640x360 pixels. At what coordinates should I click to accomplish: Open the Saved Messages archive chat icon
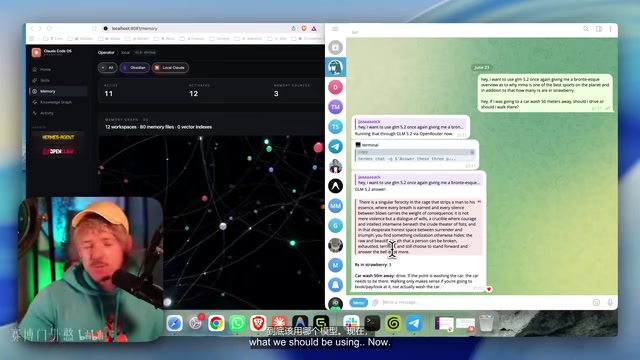336,47
